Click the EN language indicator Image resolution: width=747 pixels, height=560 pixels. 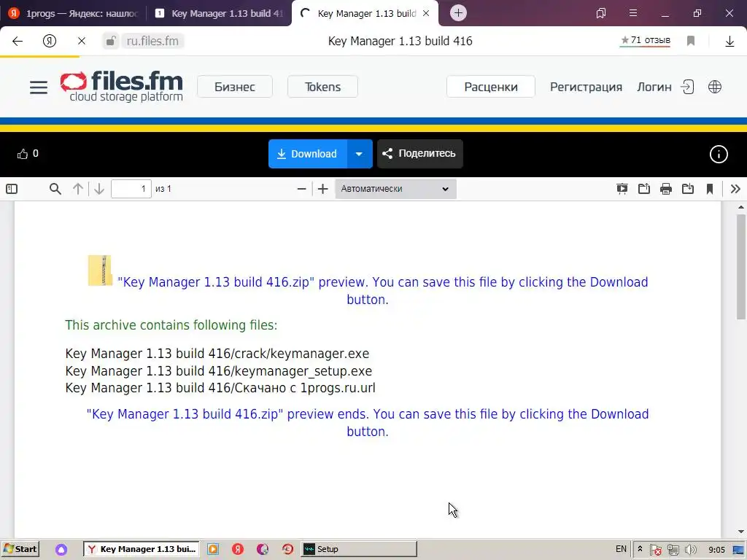tap(621, 549)
